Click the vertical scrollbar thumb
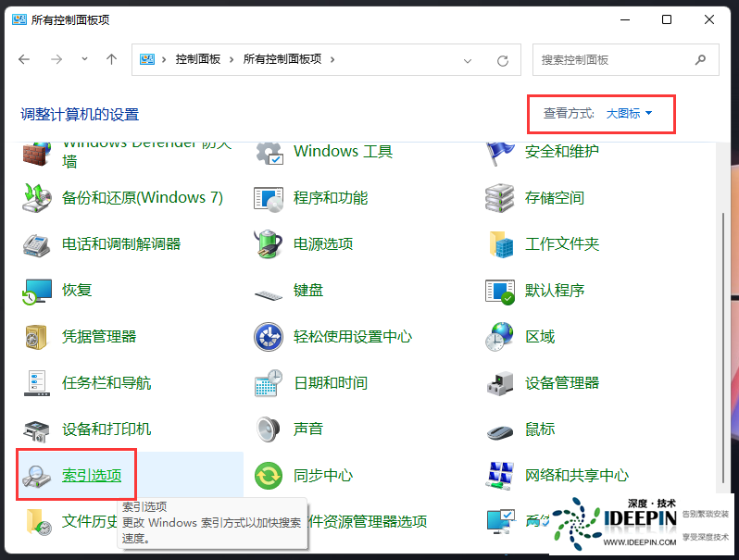This screenshot has height=560, width=739. pyautogui.click(x=723, y=348)
